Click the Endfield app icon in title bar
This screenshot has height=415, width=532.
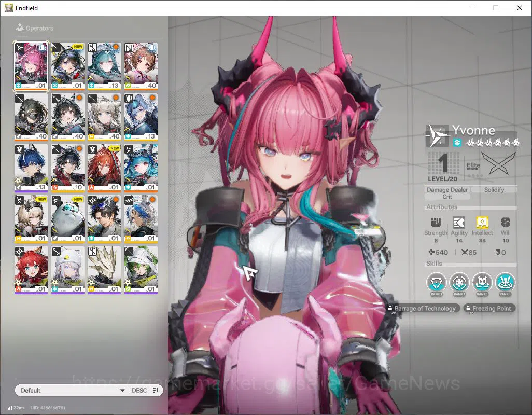[x=9, y=8]
